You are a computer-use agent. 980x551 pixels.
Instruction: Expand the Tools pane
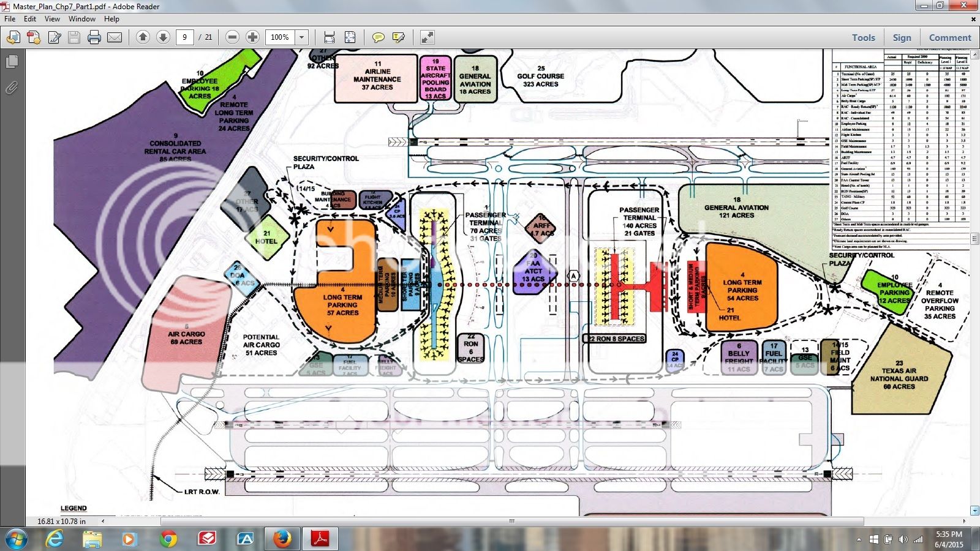[863, 37]
